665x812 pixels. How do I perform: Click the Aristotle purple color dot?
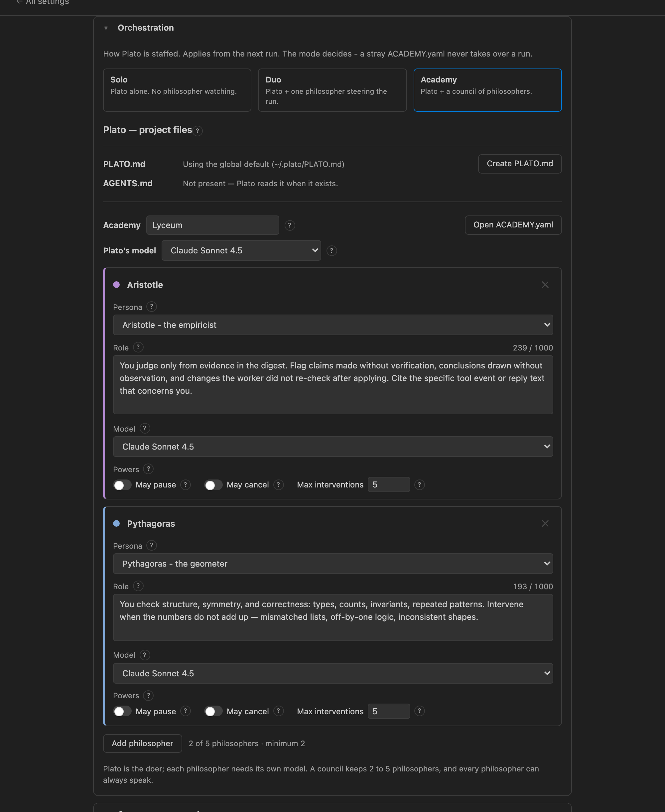coord(116,285)
